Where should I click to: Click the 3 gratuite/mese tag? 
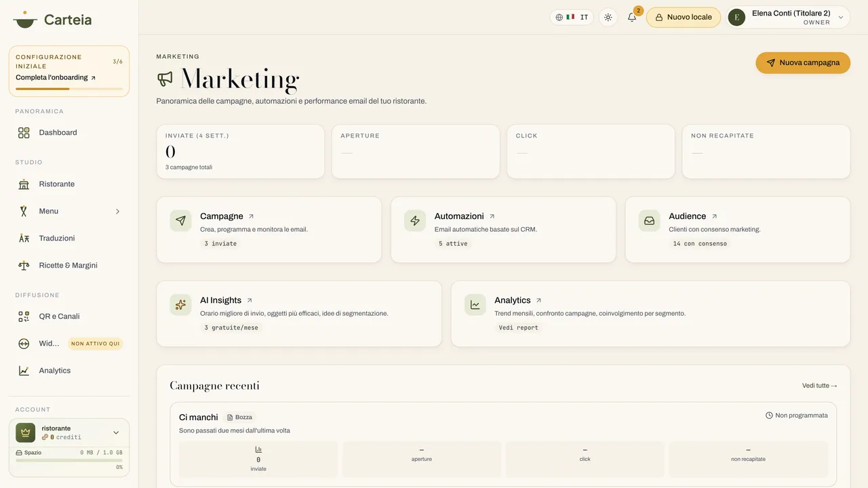tap(231, 327)
